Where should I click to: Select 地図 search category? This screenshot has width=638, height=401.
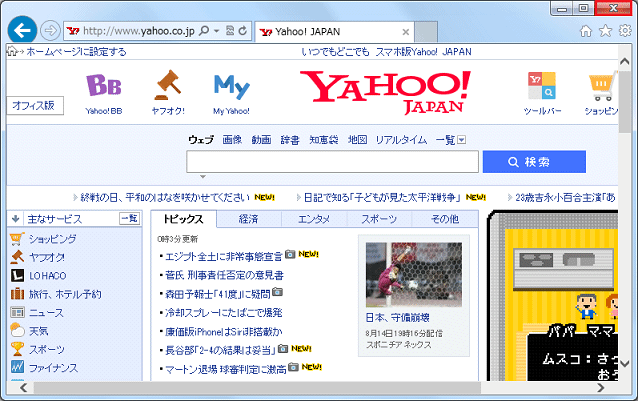click(357, 140)
